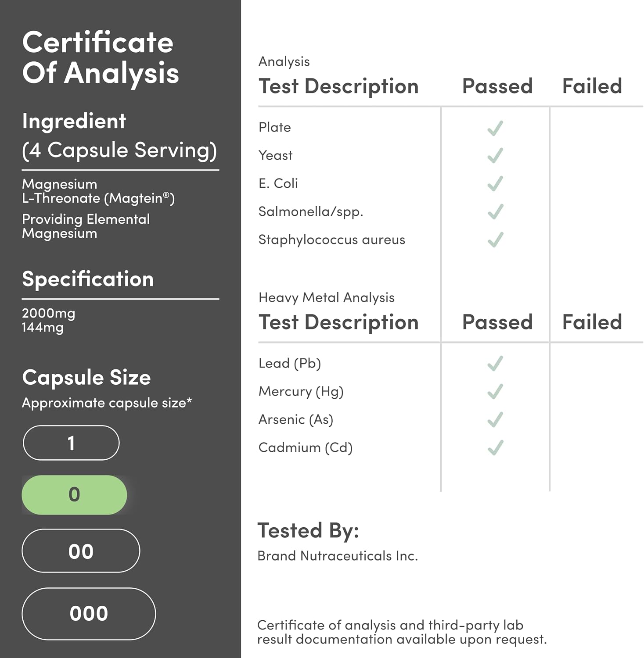Click the Magnesium L-Threonate (Magtein) ingredient
The width and height of the screenshot is (644, 658).
click(x=98, y=191)
